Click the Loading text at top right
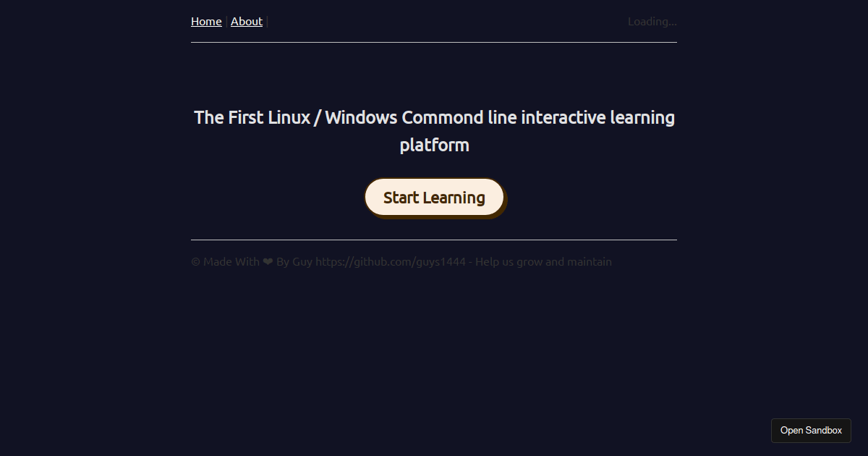Viewport: 868px width, 456px height. (652, 21)
